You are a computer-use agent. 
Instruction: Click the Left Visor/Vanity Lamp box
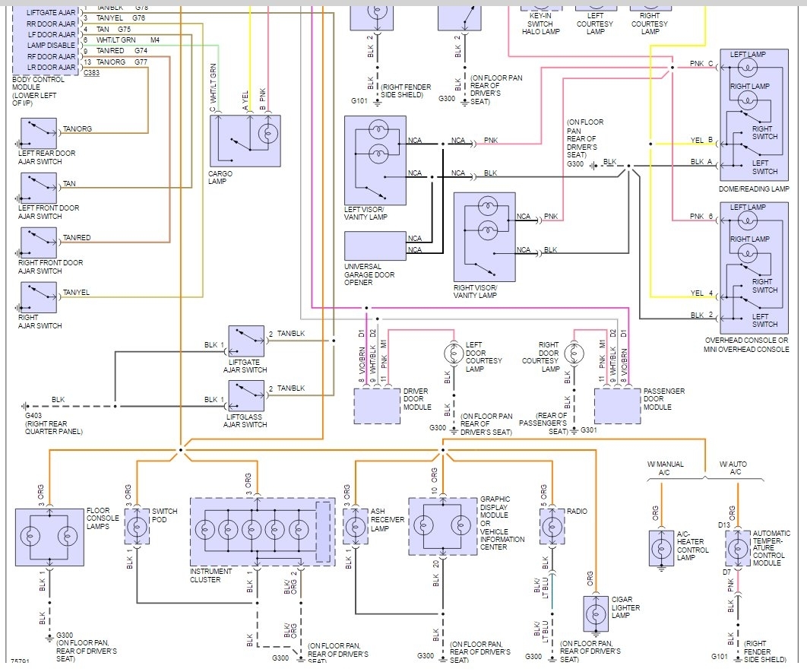point(375,160)
